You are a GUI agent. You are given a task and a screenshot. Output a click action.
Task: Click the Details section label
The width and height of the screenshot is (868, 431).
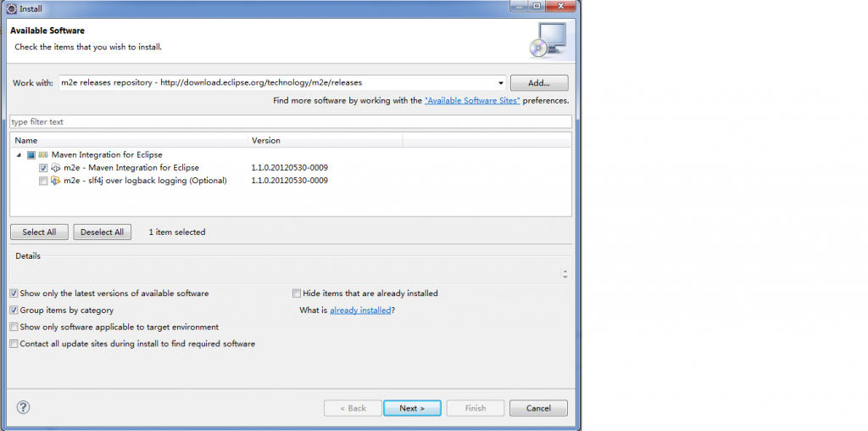coord(28,256)
